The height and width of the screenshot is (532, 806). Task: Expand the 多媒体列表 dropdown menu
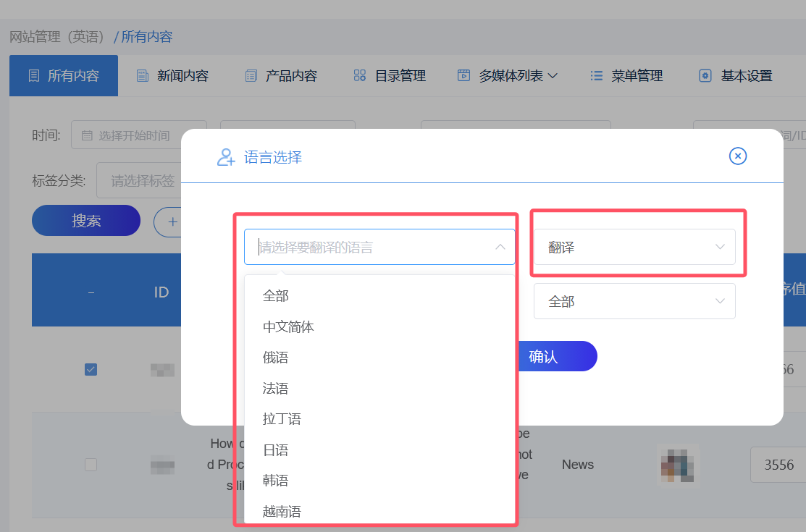507,76
